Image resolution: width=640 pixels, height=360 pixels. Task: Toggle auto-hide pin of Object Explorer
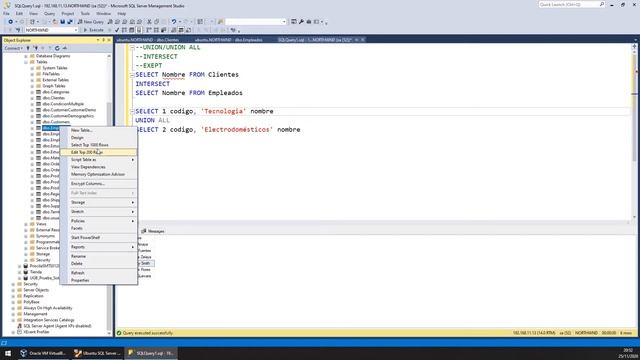(103, 40)
